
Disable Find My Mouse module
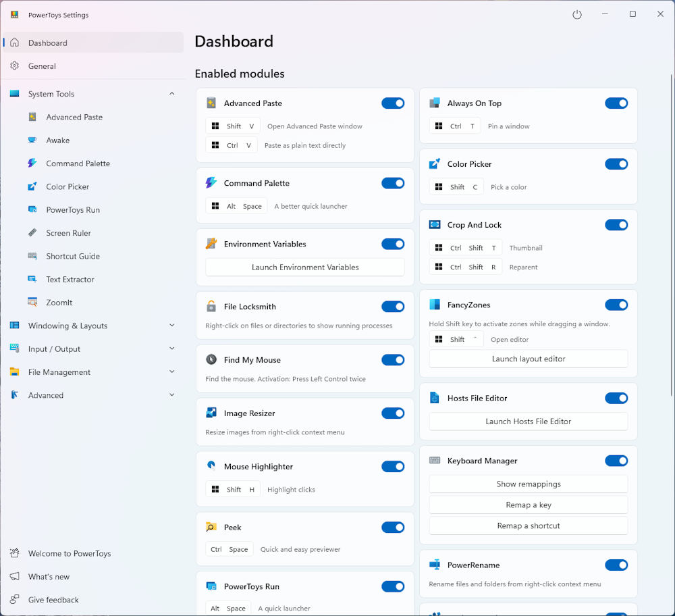coord(393,360)
